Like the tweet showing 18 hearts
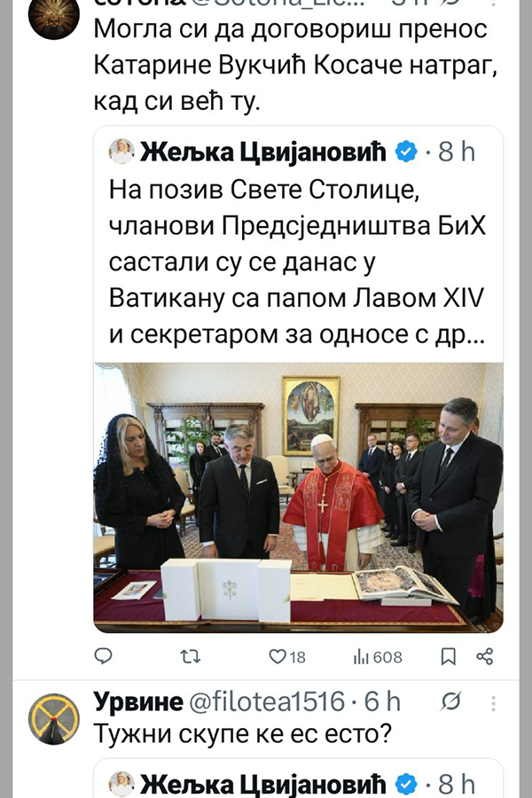 (287, 657)
